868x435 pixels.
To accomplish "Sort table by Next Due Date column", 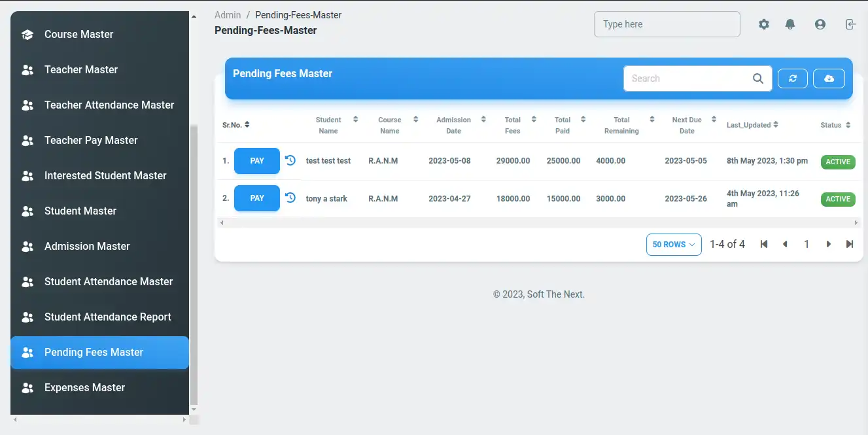I will pos(713,120).
